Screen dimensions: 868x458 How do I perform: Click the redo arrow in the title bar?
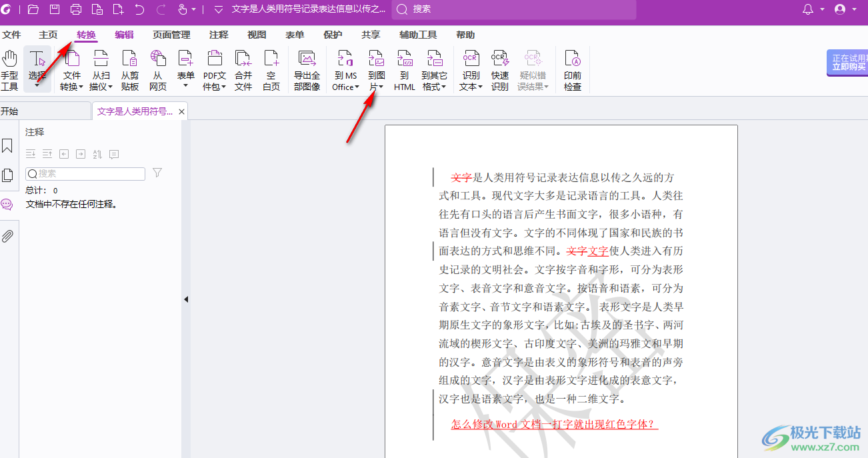(x=161, y=9)
